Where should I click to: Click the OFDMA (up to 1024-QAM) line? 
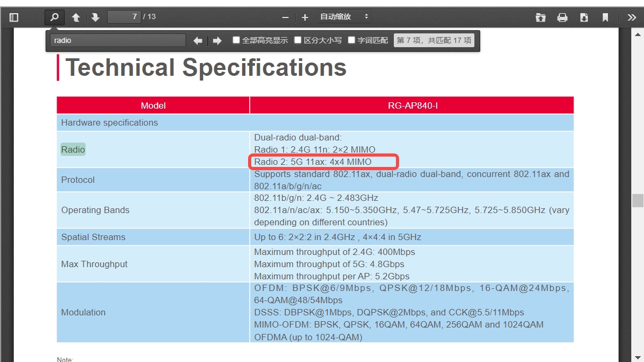point(308,337)
